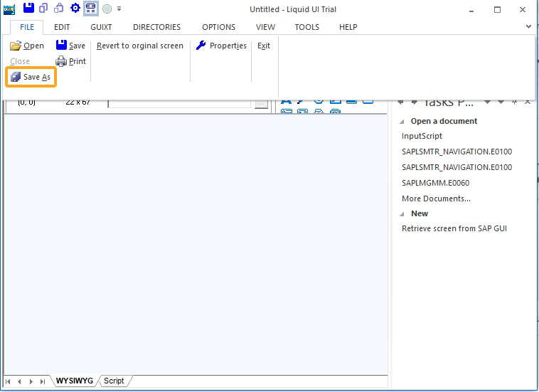This screenshot has height=392, width=539.
Task: Click 'More Documents...' in Tasks pane
Action: click(436, 198)
